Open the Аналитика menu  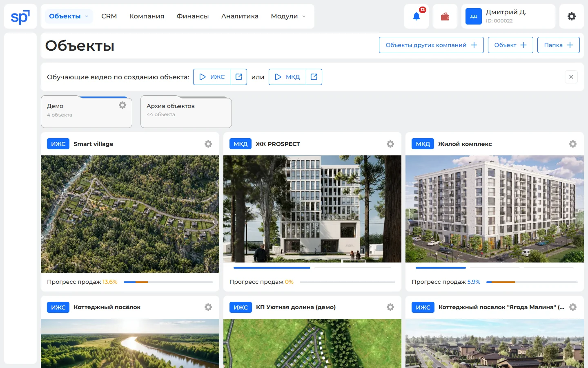240,16
